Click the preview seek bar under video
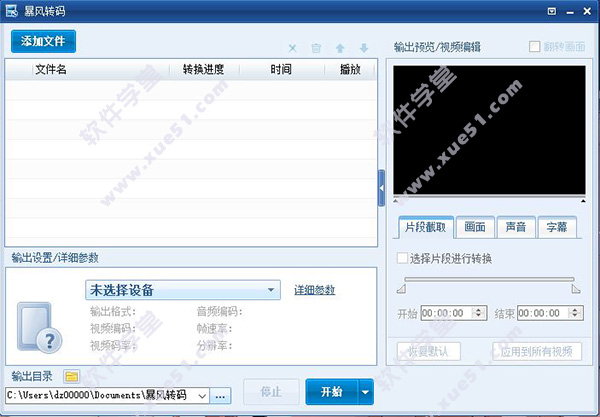The height and width of the screenshot is (417, 600). coord(489,197)
